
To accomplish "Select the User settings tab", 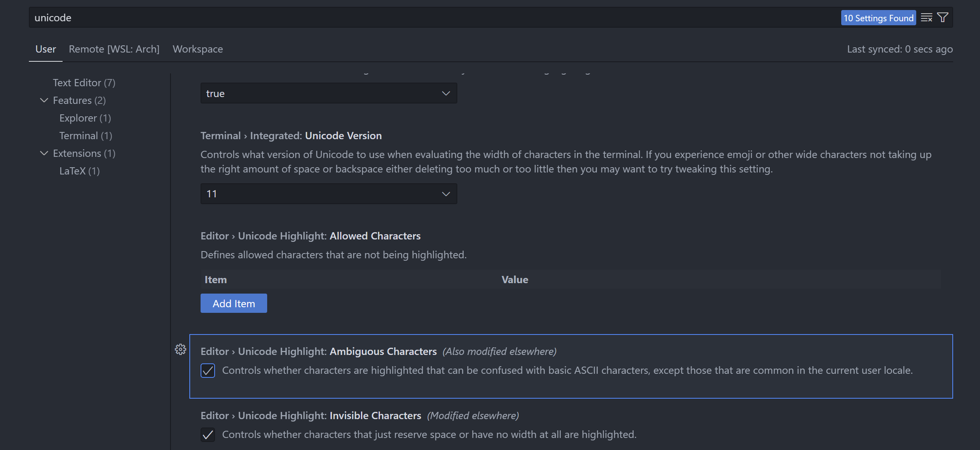I will (46, 49).
